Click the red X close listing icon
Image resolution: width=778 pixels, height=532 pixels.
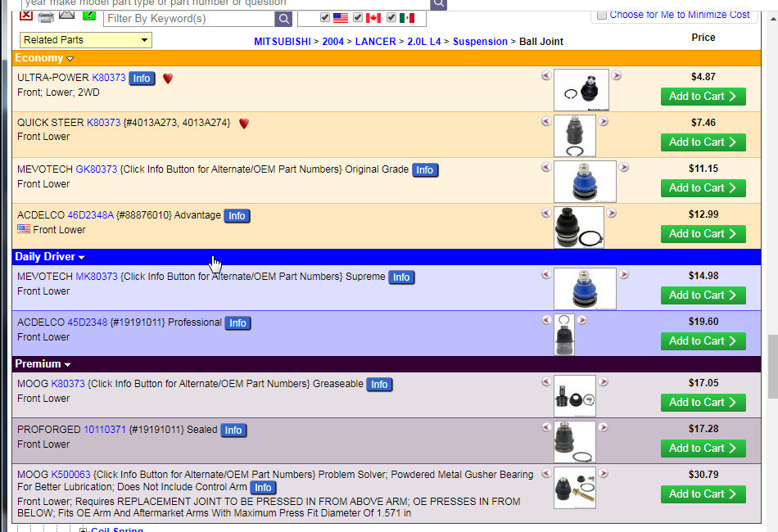click(x=26, y=16)
